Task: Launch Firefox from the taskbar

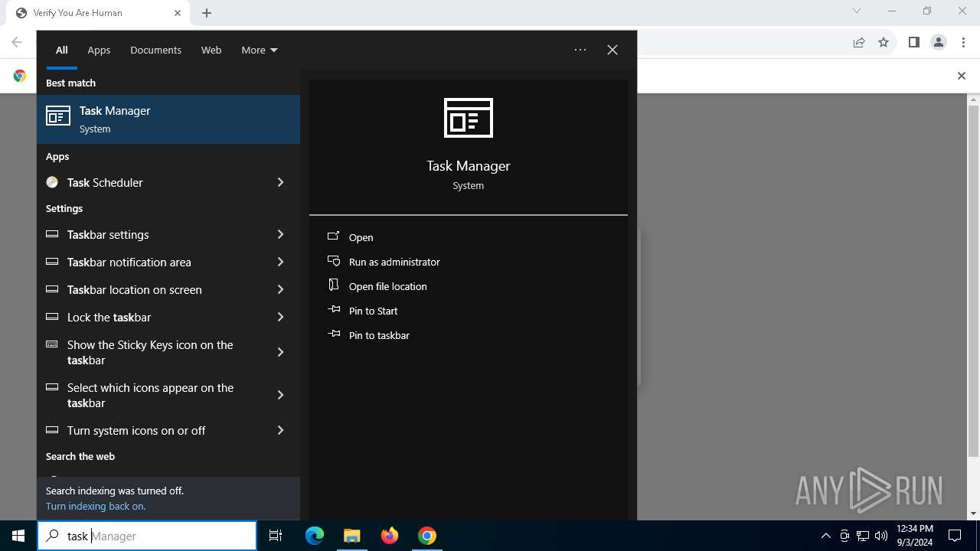Action: click(390, 536)
